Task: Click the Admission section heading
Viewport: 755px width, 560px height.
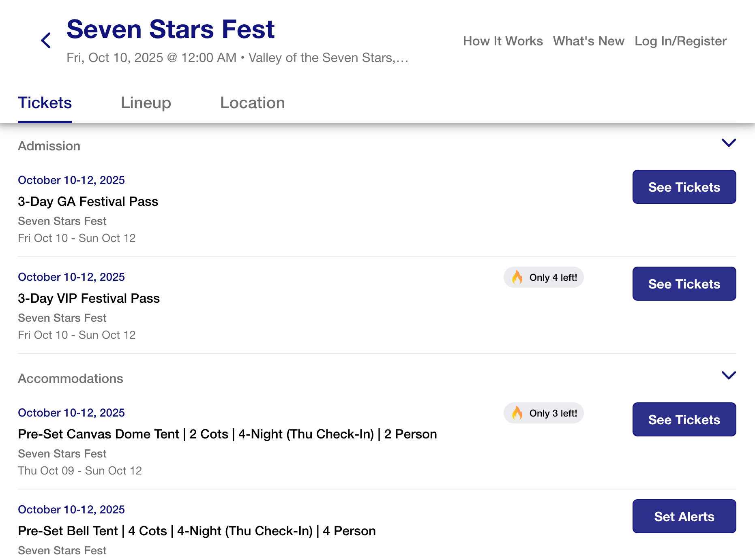Action: [x=49, y=146]
